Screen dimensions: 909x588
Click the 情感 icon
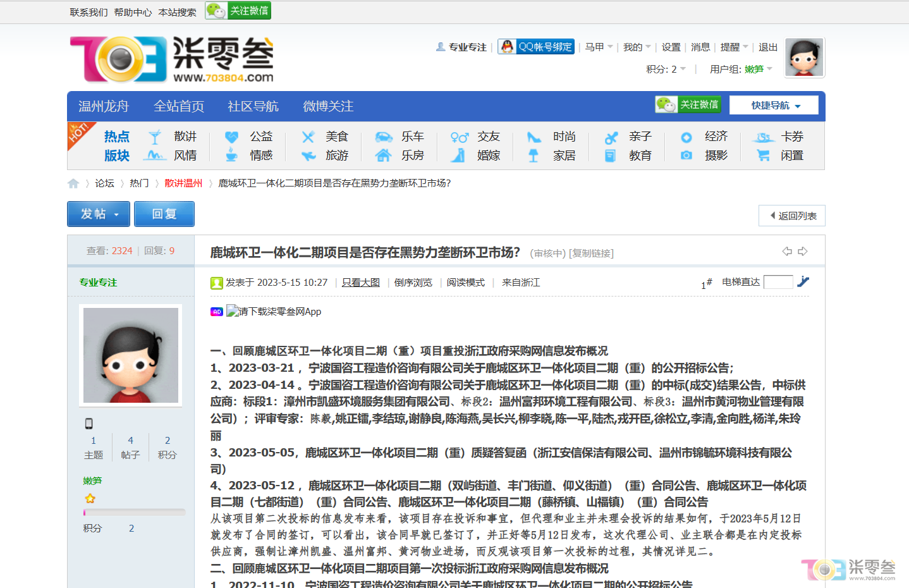pos(232,156)
